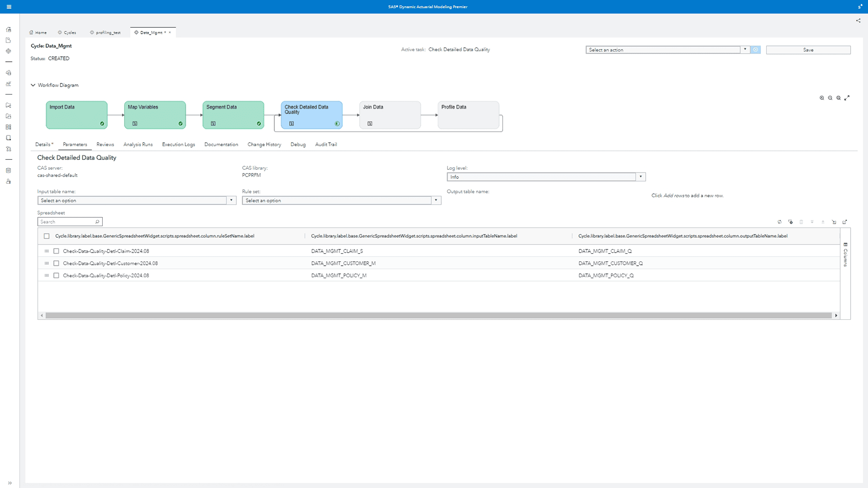The width and height of the screenshot is (868, 488).
Task: Open the house-with-data sidebar icon
Action: coord(9,73)
